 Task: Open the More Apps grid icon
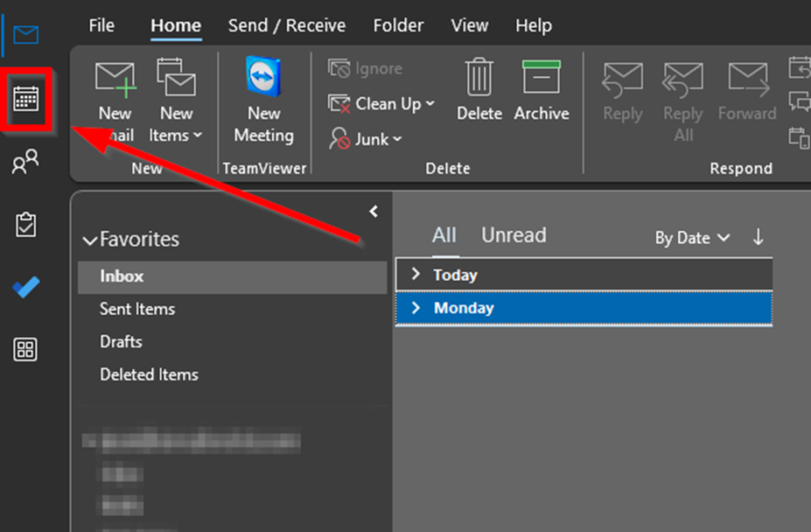tap(25, 349)
